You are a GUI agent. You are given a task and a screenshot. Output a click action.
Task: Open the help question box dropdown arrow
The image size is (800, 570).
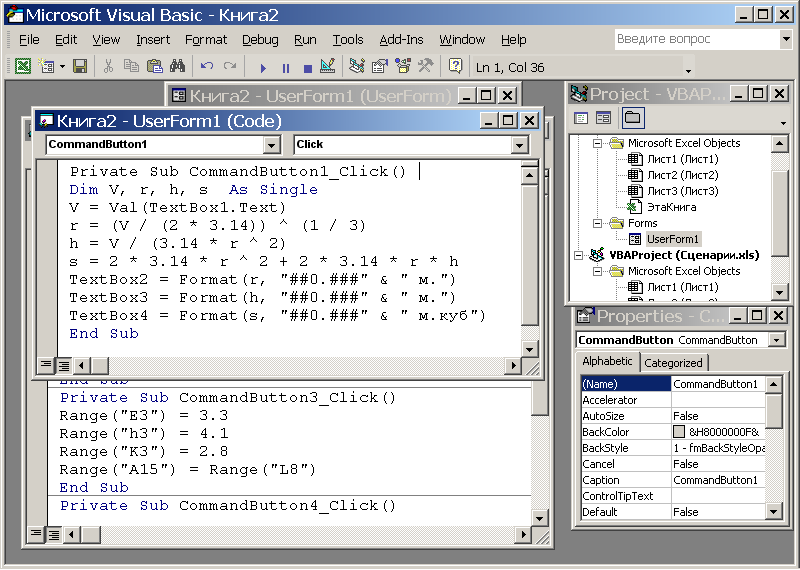coord(786,39)
